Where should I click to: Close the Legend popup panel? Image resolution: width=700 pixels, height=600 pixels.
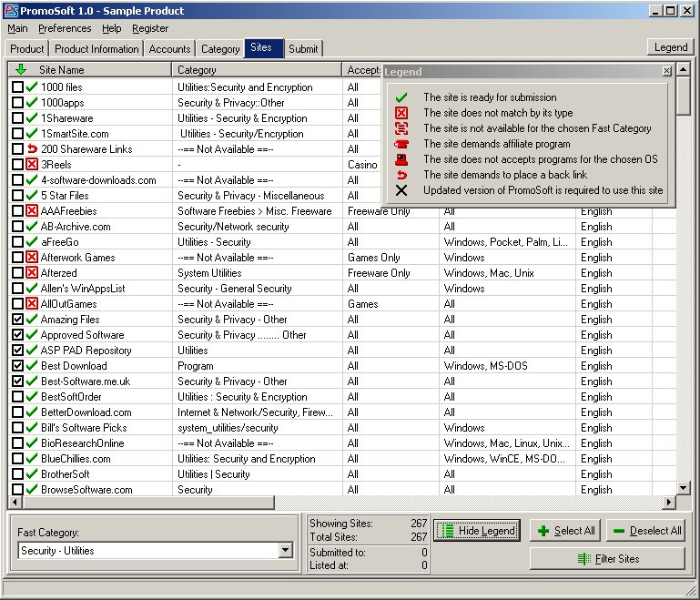tap(667, 71)
